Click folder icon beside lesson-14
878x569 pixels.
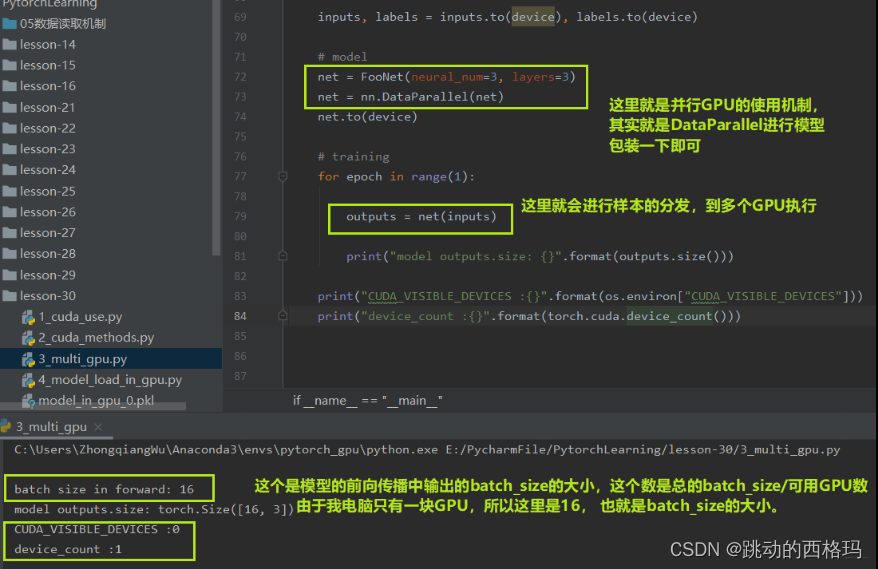point(10,45)
